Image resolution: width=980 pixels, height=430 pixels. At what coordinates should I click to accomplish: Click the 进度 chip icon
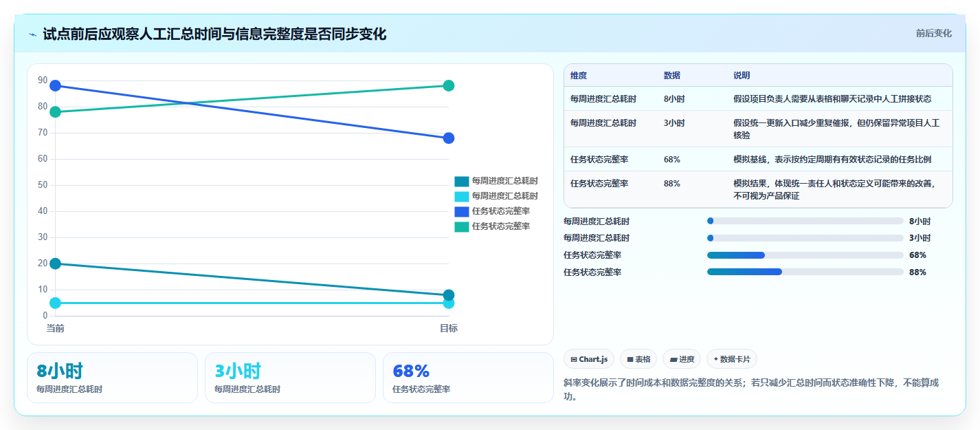click(x=673, y=359)
